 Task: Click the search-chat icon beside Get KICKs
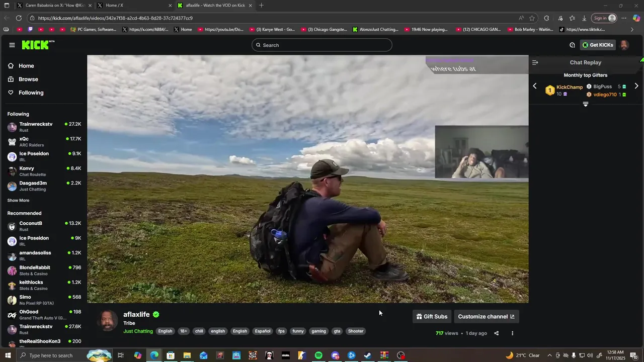tap(572, 45)
